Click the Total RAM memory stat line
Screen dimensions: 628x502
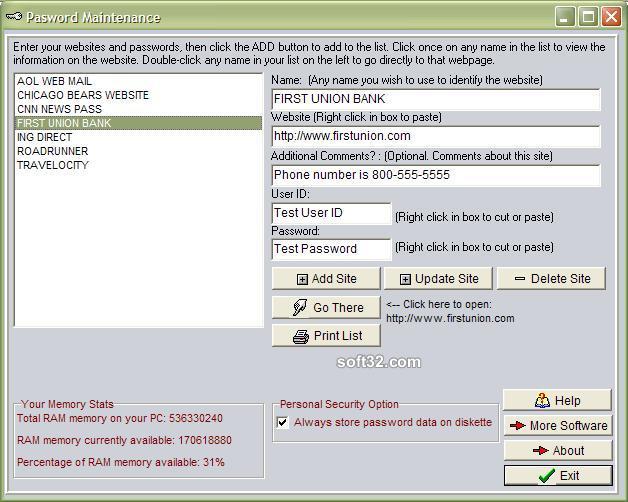[120, 418]
